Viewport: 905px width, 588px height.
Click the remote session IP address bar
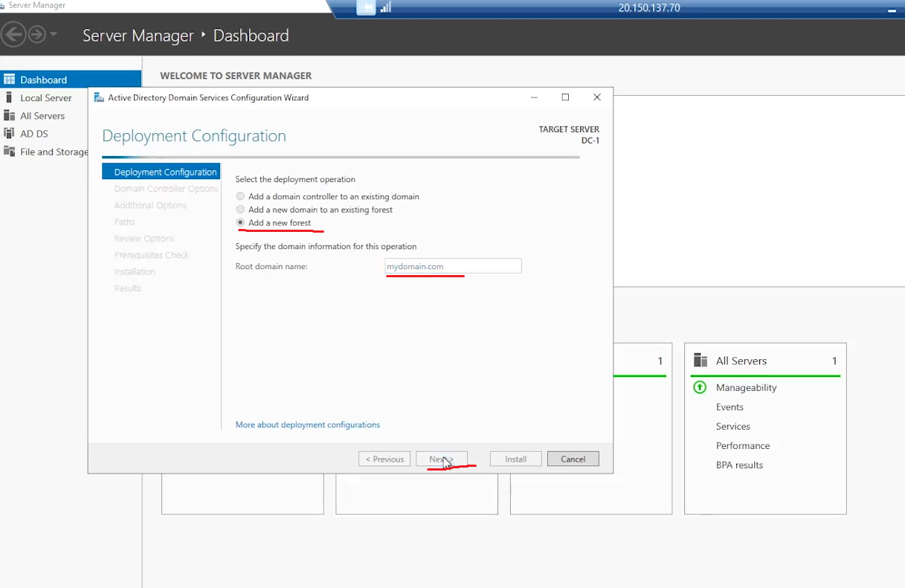click(x=648, y=8)
